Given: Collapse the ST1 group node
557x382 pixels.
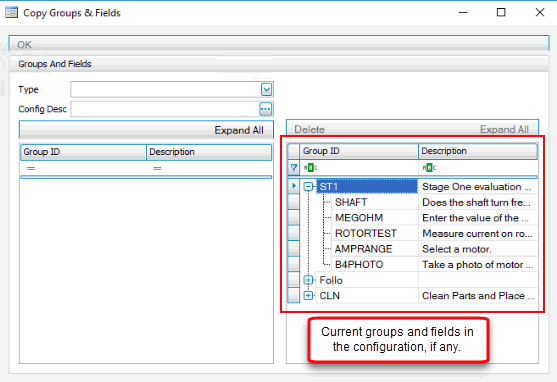Looking at the screenshot, I should [x=308, y=187].
